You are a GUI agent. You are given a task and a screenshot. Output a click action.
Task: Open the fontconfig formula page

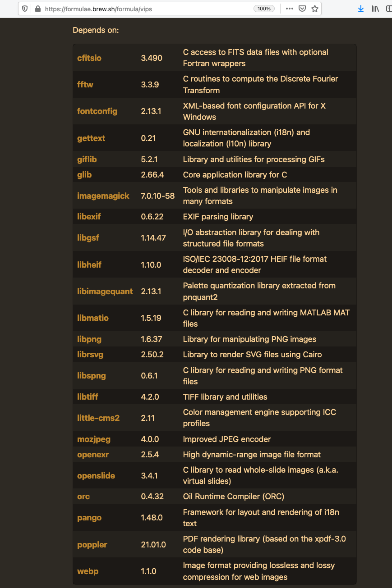click(x=97, y=110)
